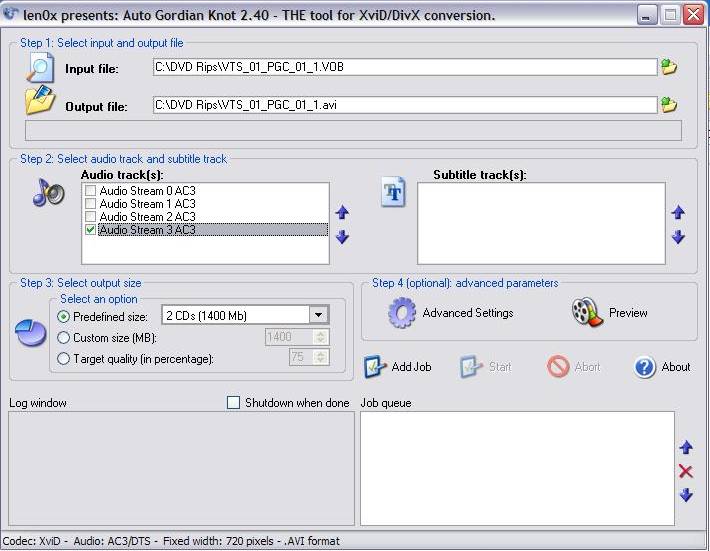Select Custom size (MB) radio button
Image resolution: width=710 pixels, height=551 pixels.
click(63, 338)
